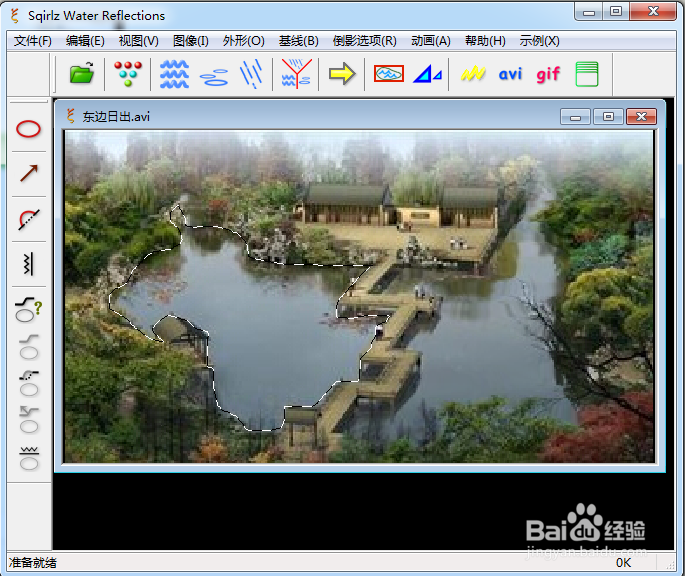Click the outline tool with green question mark
Viewport: 685px width, 576px height.
point(28,309)
